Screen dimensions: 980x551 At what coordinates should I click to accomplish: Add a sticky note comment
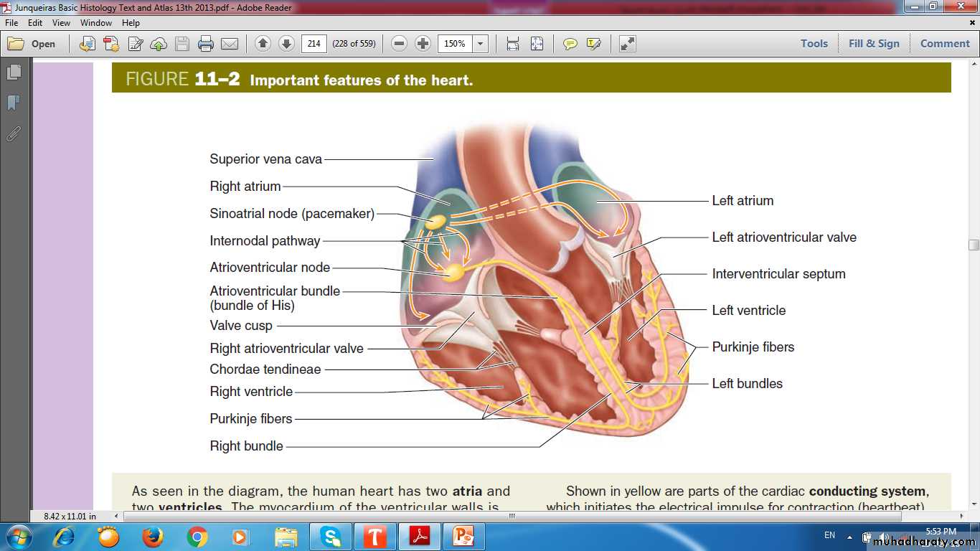point(570,44)
